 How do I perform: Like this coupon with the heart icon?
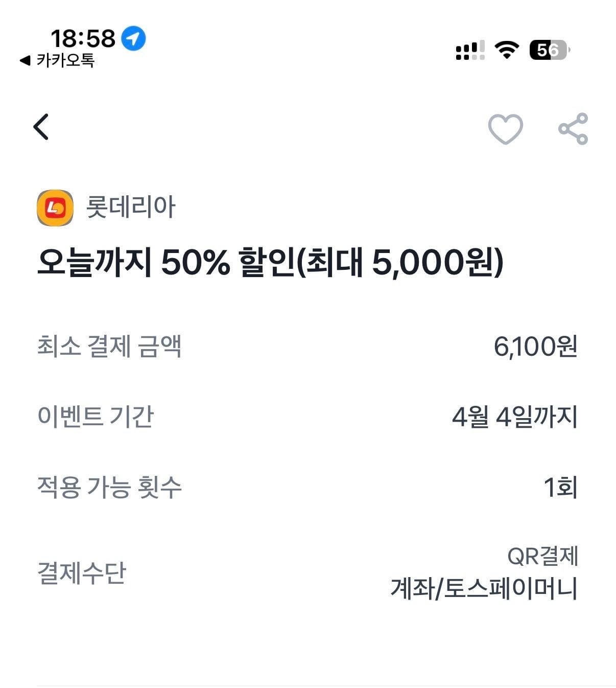tap(505, 128)
